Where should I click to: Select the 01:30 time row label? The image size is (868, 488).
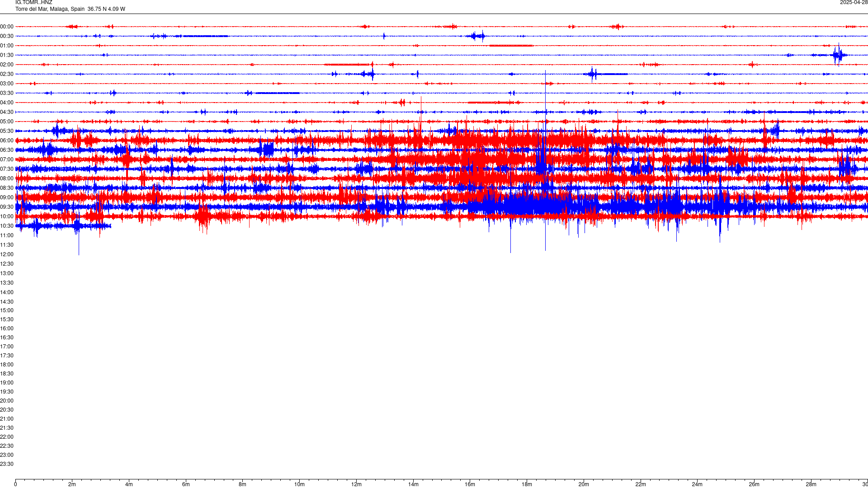click(x=7, y=55)
